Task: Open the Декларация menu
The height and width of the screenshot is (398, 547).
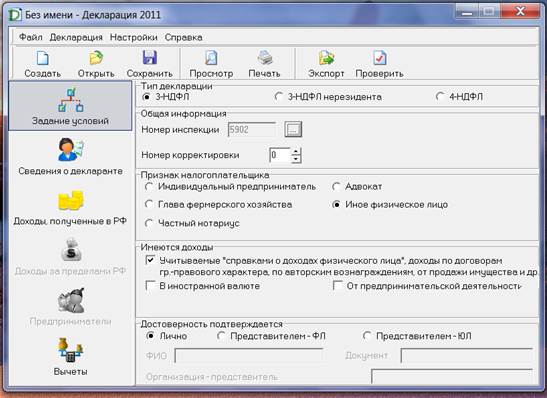Action: click(x=76, y=37)
